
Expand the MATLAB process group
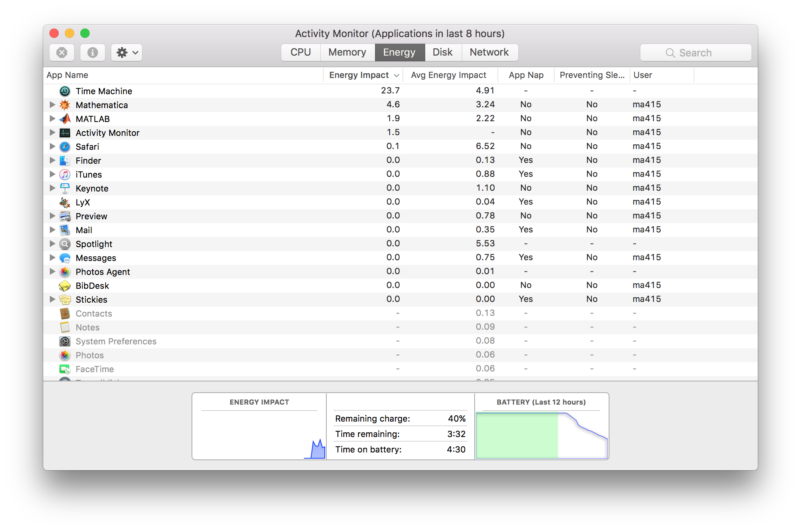tap(52, 119)
